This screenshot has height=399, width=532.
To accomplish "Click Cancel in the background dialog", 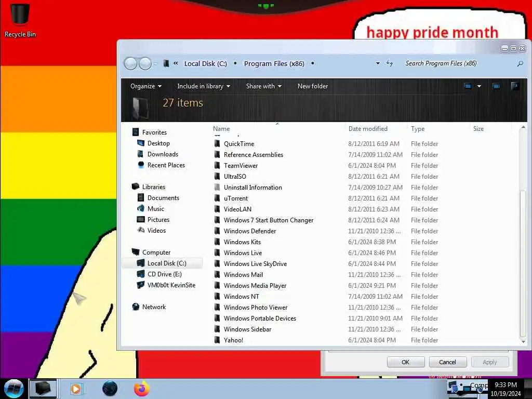I will (x=447, y=362).
